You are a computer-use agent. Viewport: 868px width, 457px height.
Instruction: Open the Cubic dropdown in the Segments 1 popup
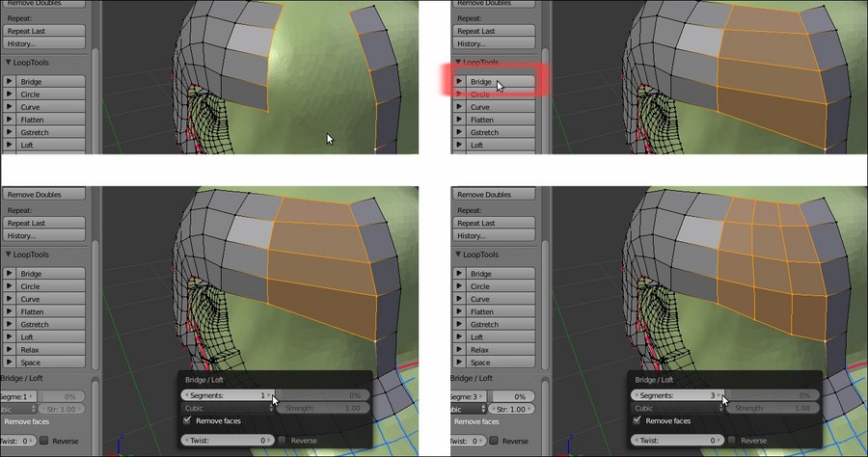228,409
